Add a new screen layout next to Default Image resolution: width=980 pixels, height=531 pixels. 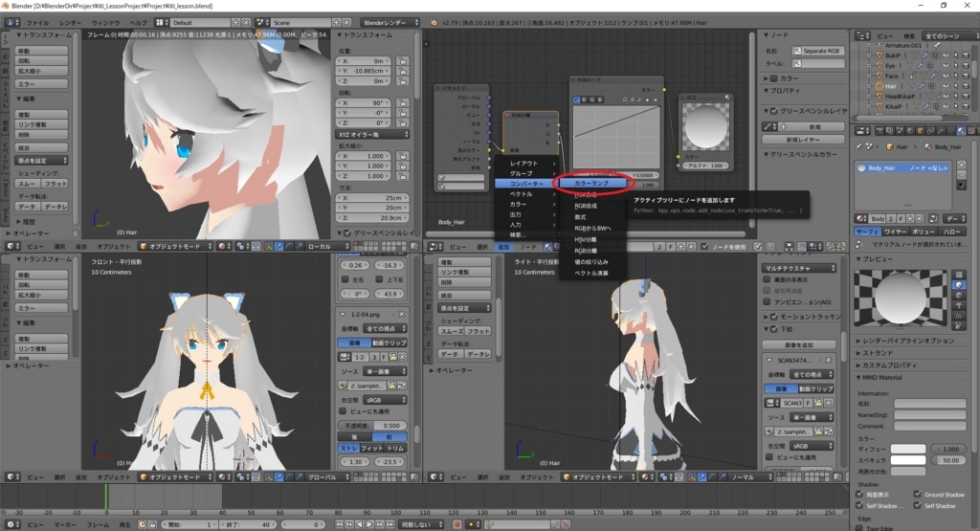pyautogui.click(x=235, y=23)
